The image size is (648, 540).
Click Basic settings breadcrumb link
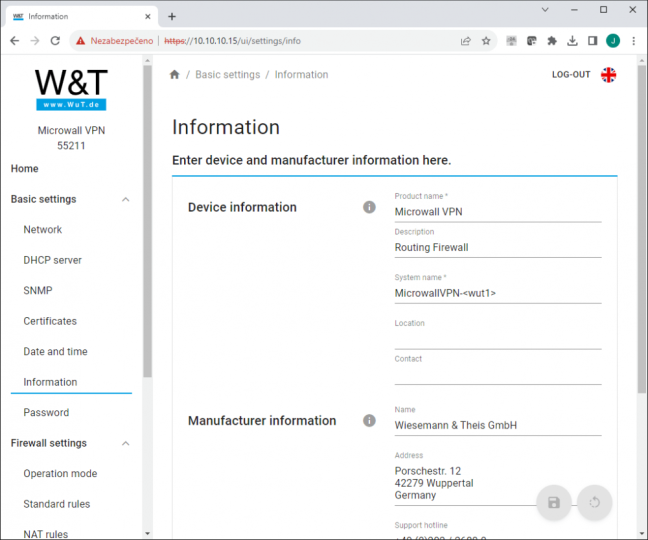coord(228,75)
